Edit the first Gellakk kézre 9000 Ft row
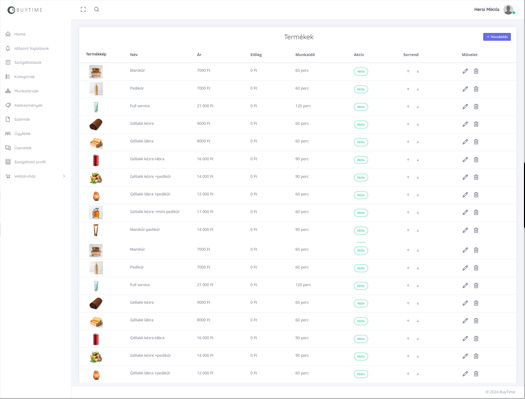Screen dimensions: 525x399 pos(465,124)
